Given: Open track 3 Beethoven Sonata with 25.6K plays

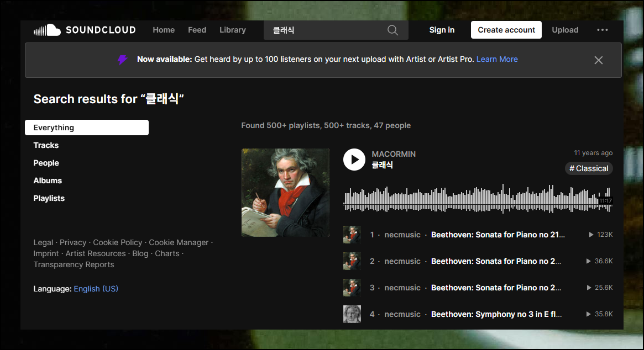Looking at the screenshot, I should 496,288.
